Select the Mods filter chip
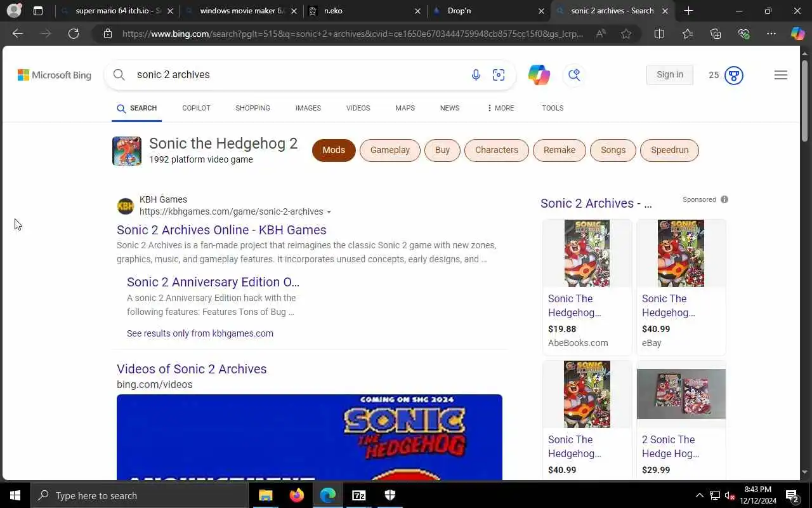Viewport: 812px width, 508px height. (x=334, y=150)
